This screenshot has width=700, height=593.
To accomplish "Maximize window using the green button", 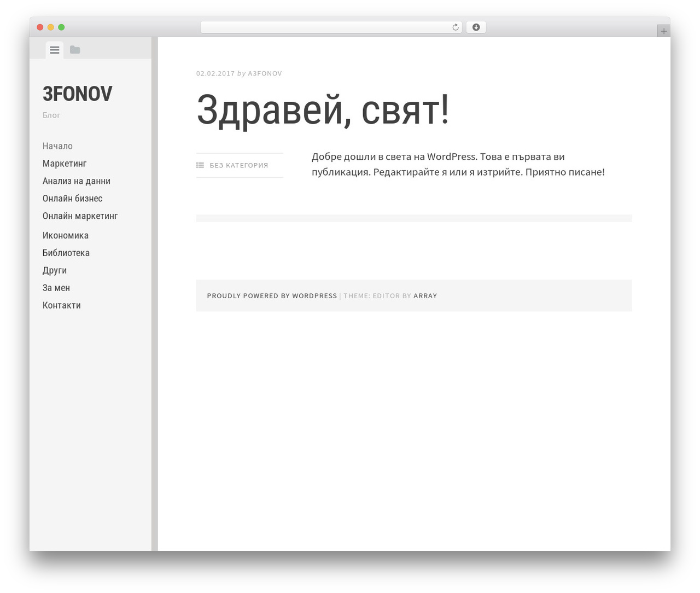I will tap(61, 27).
